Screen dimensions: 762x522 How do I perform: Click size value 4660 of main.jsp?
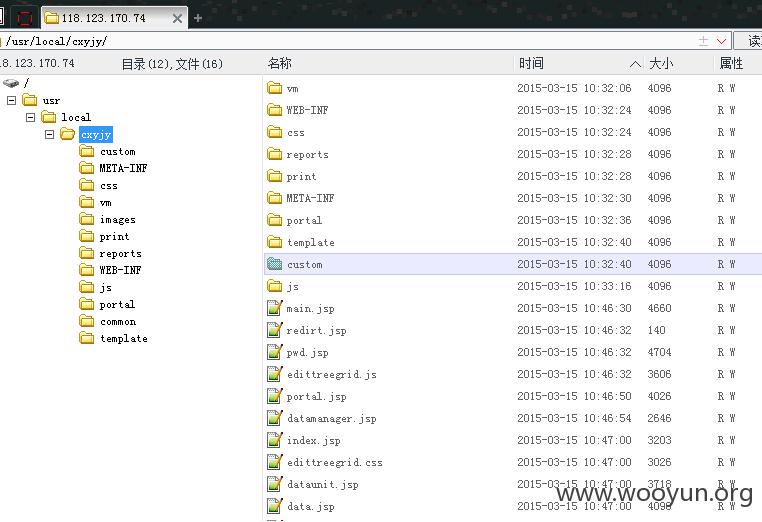coord(659,308)
